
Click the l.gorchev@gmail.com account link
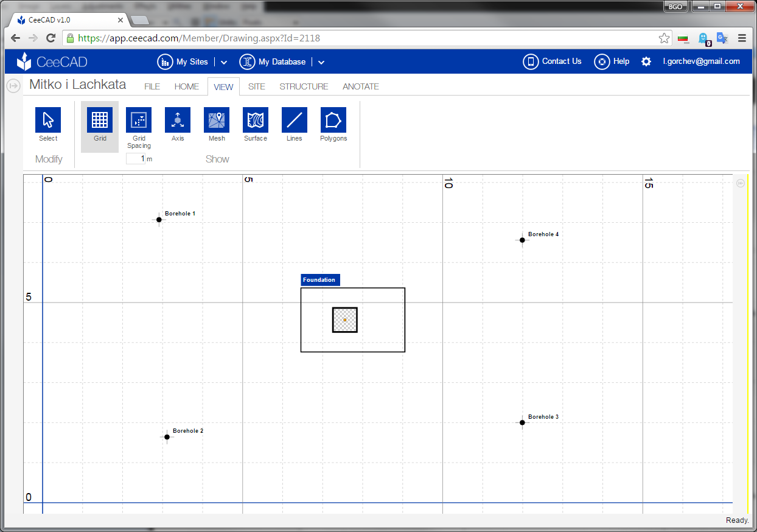click(x=702, y=61)
